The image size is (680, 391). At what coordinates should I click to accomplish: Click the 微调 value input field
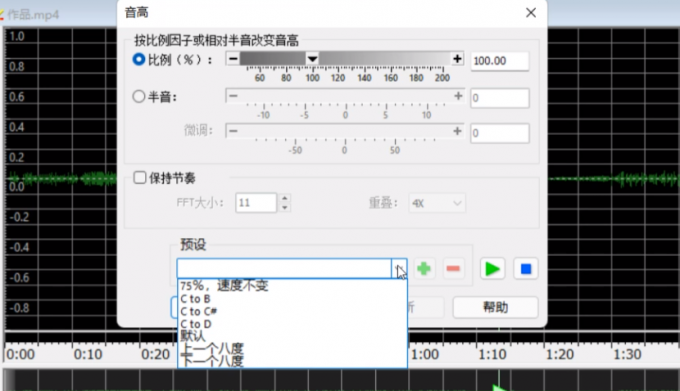500,133
